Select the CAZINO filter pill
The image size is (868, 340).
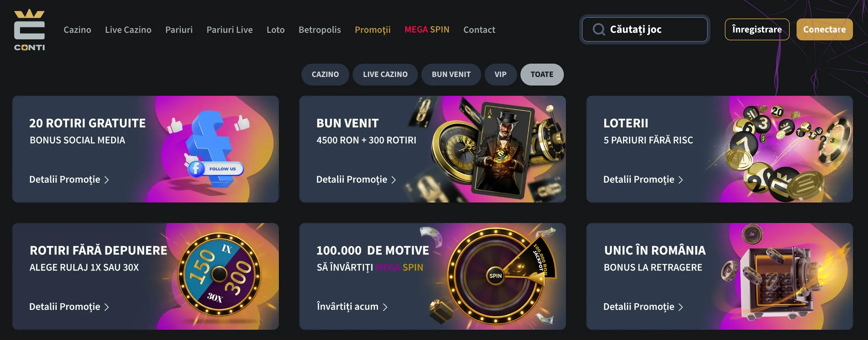(x=325, y=74)
